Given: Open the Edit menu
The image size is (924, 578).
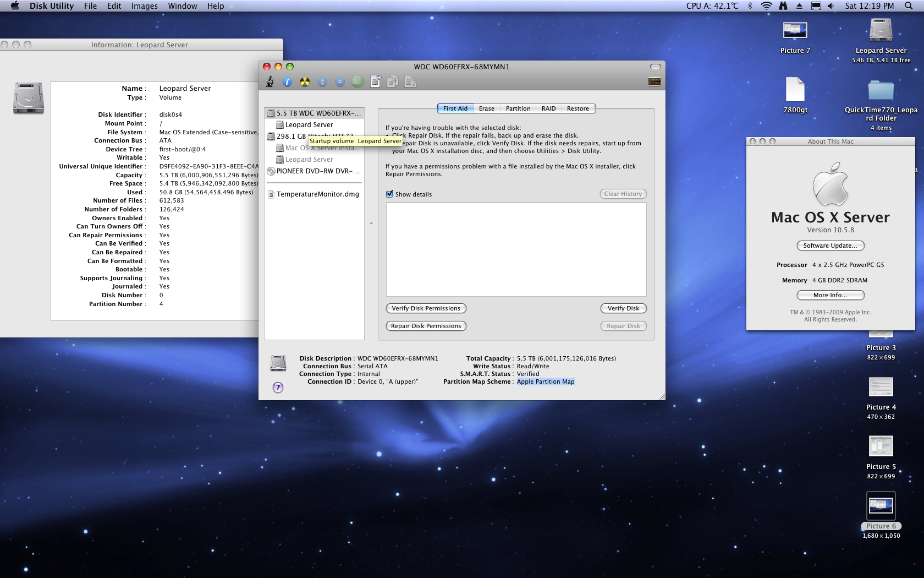Looking at the screenshot, I should [114, 6].
